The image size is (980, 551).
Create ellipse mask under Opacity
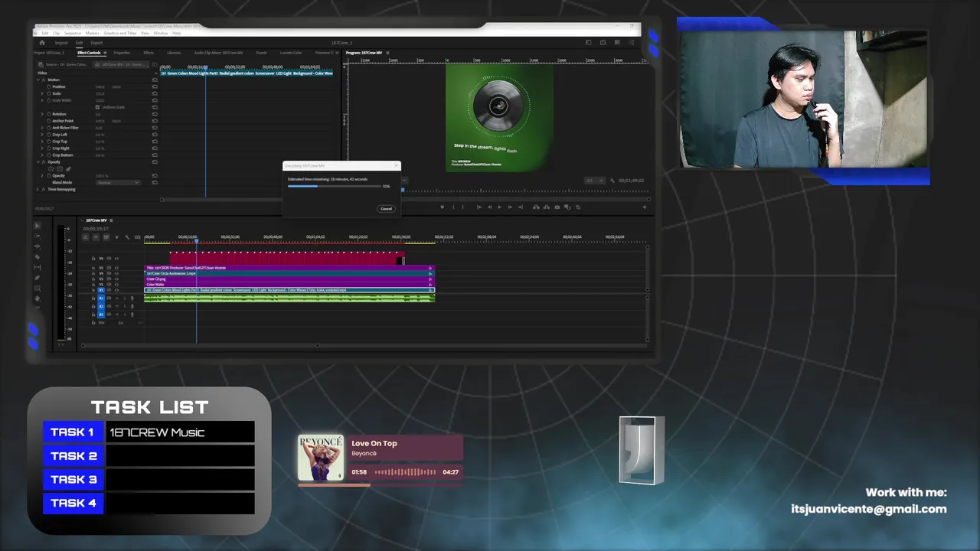[x=51, y=169]
